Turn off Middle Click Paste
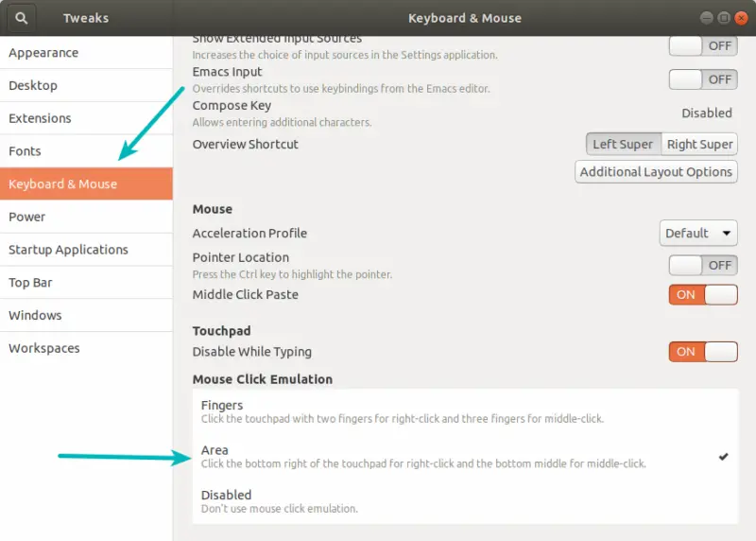 point(703,295)
